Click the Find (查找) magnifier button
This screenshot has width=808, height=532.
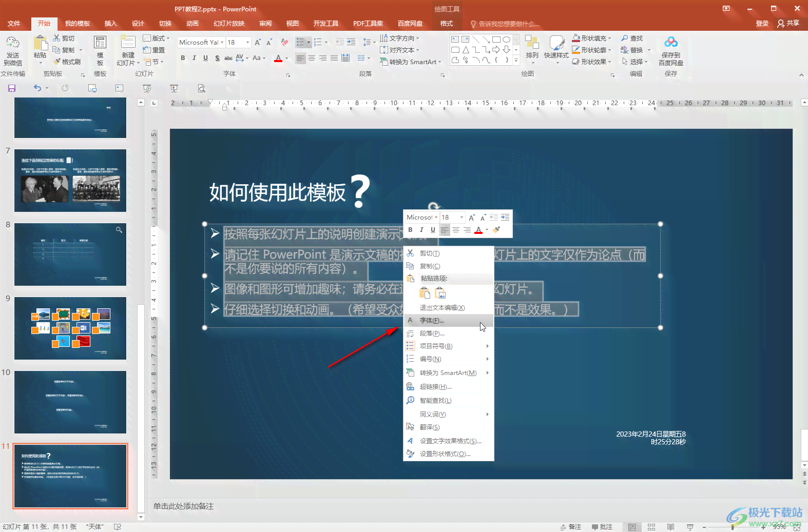[631, 38]
